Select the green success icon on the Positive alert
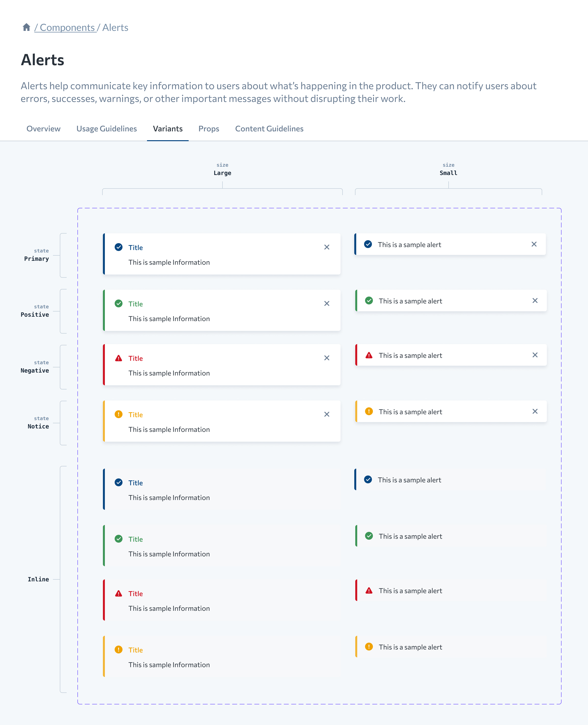The width and height of the screenshot is (588, 725). (x=118, y=303)
